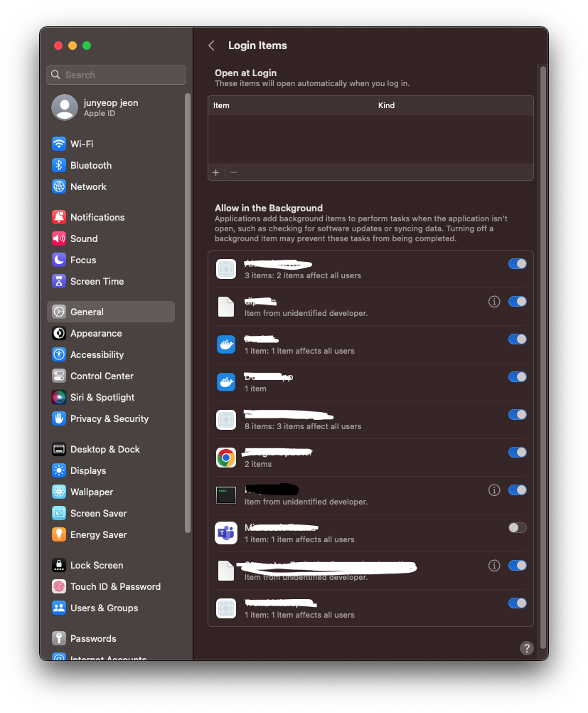Select Touch ID fingerprint icon
The height and width of the screenshot is (713, 588).
click(x=59, y=586)
